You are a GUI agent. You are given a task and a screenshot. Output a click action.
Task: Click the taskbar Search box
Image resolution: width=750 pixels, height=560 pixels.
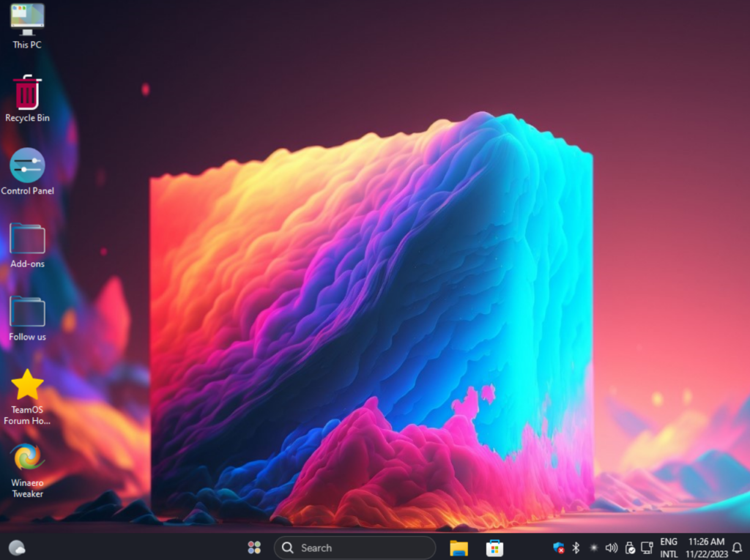[354, 548]
